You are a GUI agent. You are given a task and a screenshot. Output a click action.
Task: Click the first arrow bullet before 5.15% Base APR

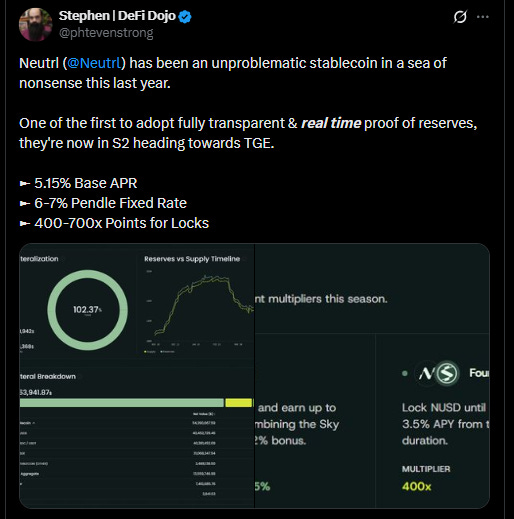coord(25,183)
